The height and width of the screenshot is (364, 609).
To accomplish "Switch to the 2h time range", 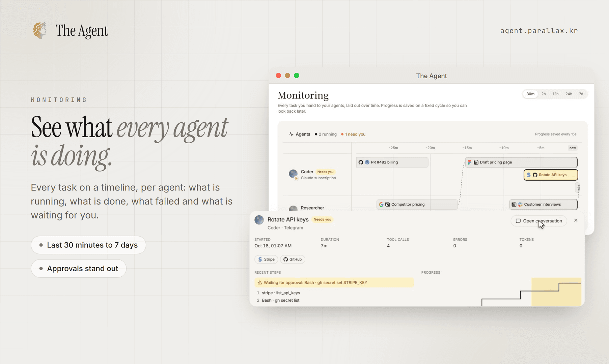I will (x=544, y=94).
